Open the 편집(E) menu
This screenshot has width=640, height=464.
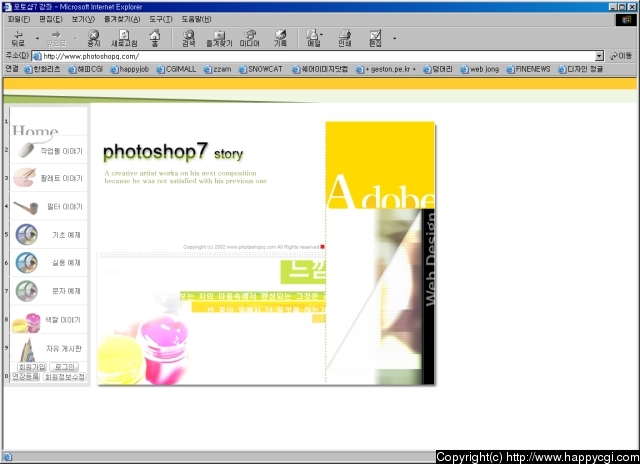(x=51, y=19)
